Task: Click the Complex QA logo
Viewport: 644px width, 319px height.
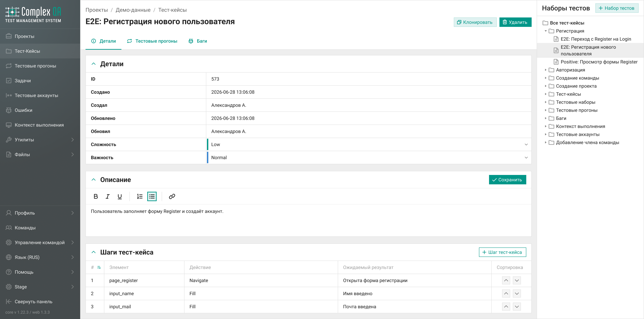Action: pos(33,14)
